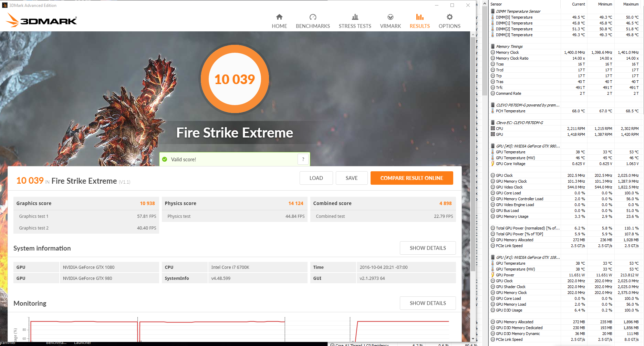
Task: Click the GPU D3D Memory Dedicated icon
Action: tap(493, 328)
